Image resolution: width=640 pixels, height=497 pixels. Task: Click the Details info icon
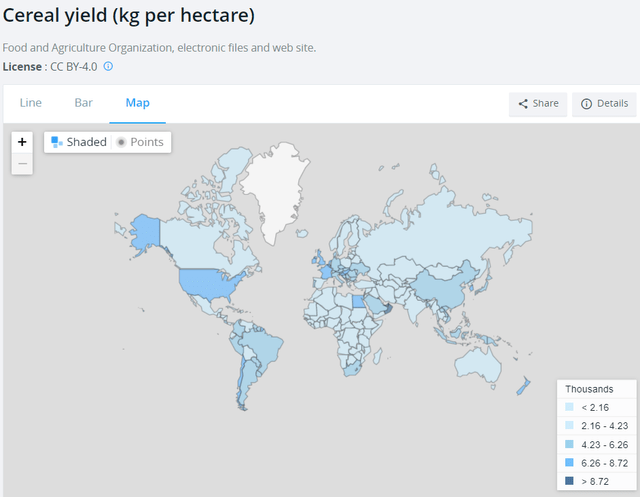click(x=586, y=104)
